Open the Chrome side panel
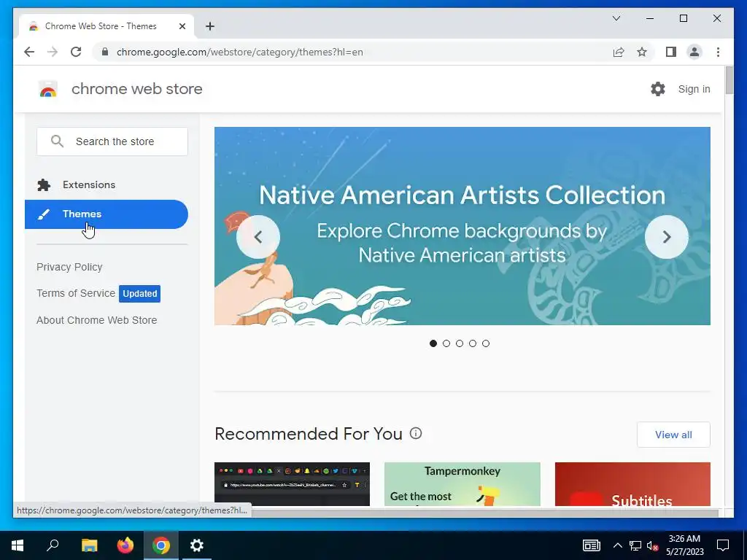This screenshot has height=560, width=747. pos(671,52)
